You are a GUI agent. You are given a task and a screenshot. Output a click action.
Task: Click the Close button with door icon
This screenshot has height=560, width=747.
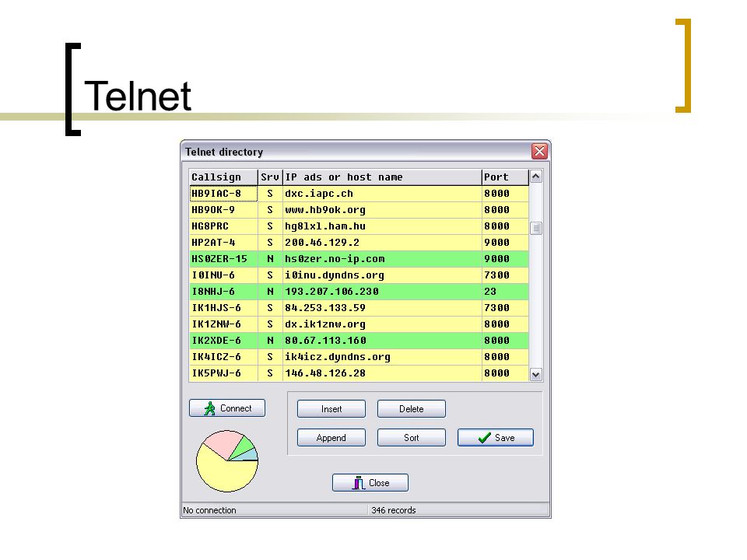370,482
